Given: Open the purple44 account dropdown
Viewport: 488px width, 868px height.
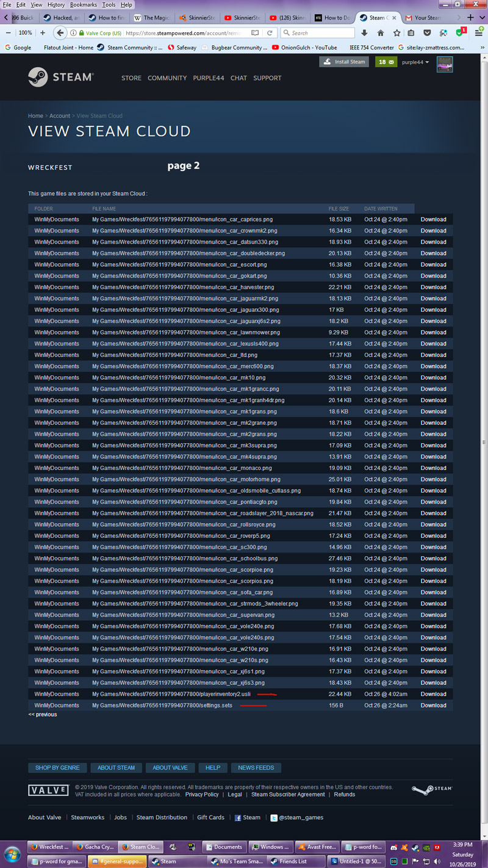Looking at the screenshot, I should [415, 62].
